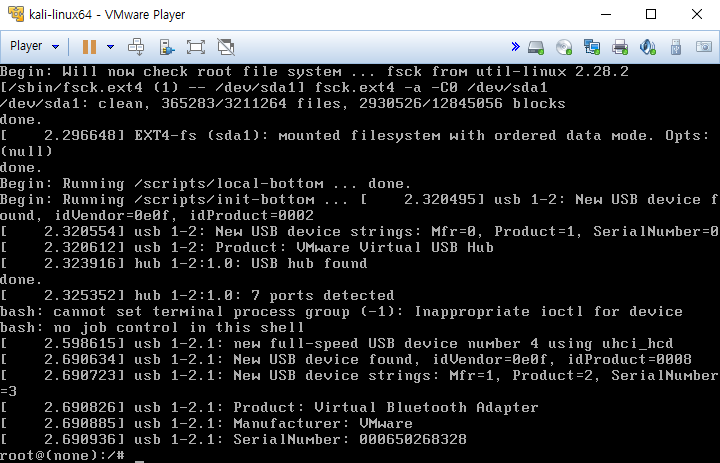
Task: Click the root@(none):/# shell prompt
Action: (62, 455)
